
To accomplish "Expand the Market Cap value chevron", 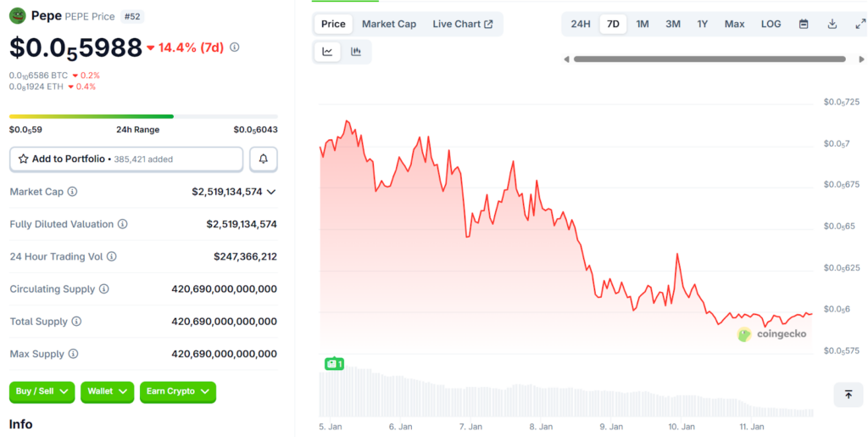I will click(271, 192).
